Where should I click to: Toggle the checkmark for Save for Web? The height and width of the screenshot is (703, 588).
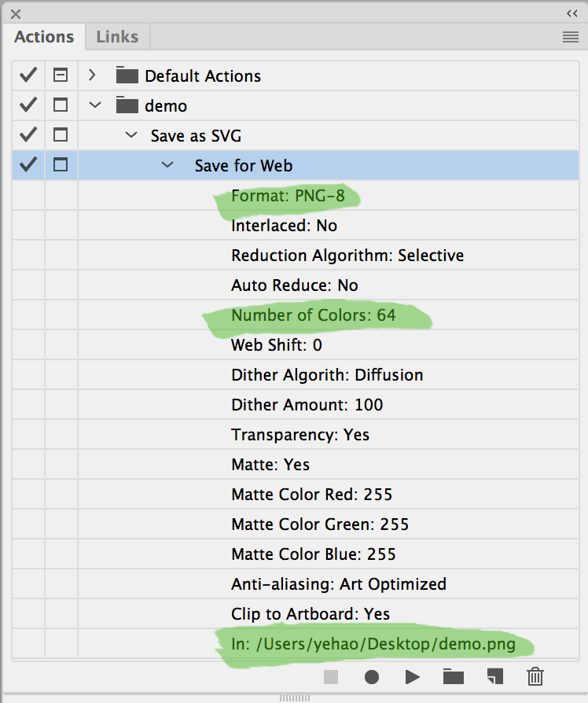28,165
